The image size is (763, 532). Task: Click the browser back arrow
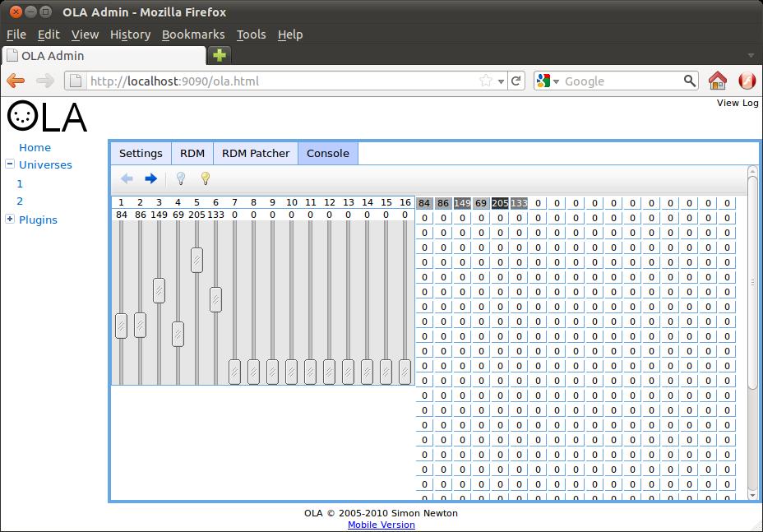pos(16,81)
